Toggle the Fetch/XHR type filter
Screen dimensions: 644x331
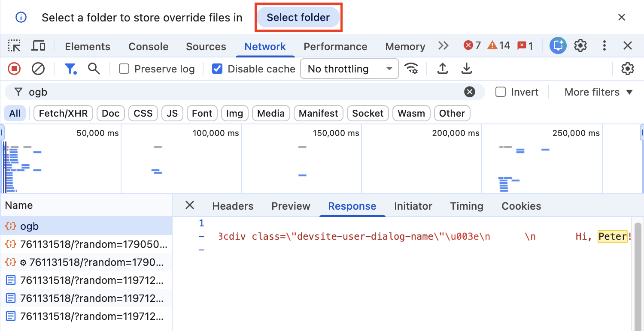[x=63, y=113]
